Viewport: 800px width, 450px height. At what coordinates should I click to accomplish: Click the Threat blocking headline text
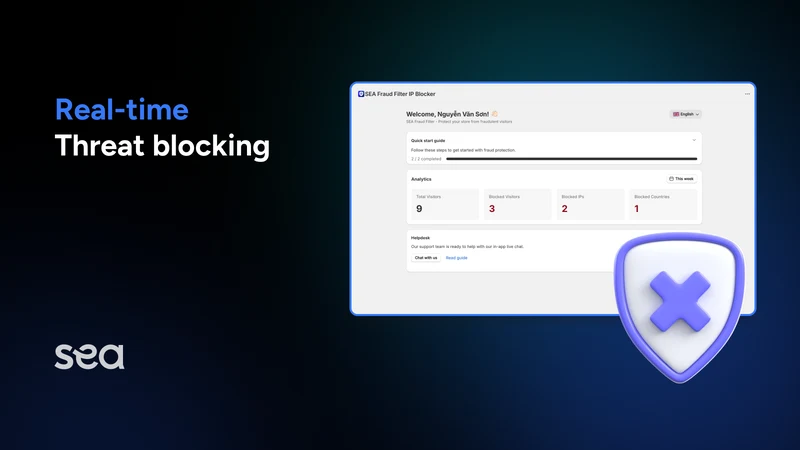click(x=162, y=146)
